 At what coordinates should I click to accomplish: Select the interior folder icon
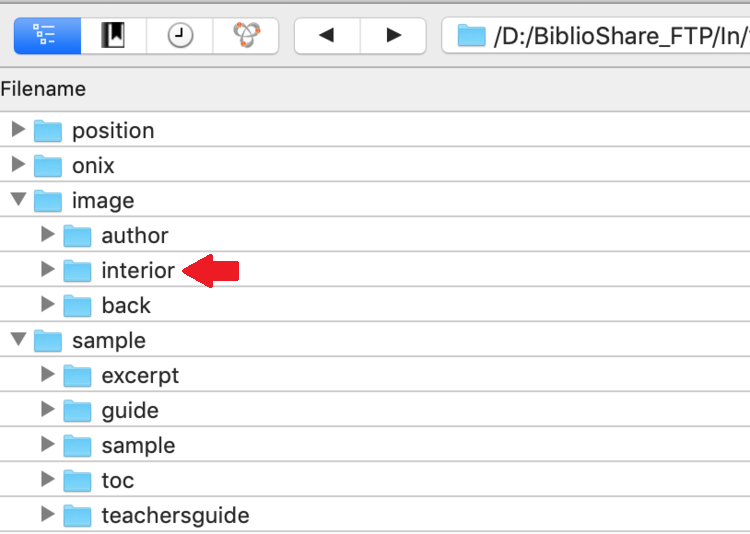click(x=77, y=270)
